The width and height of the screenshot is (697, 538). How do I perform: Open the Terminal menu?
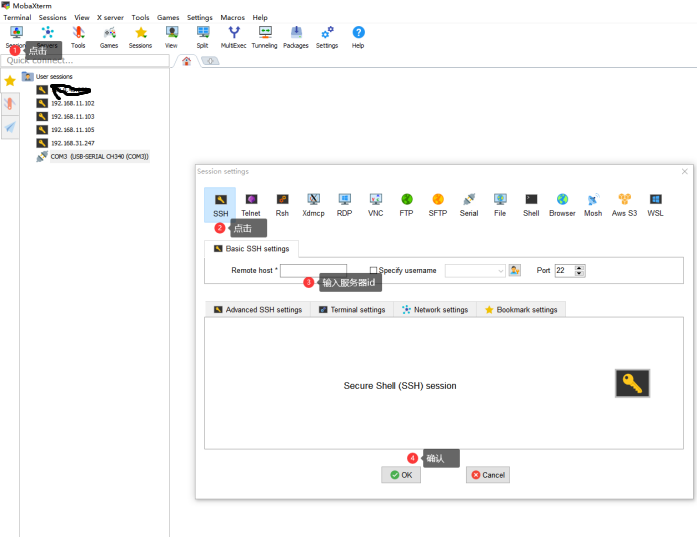pyautogui.click(x=17, y=17)
